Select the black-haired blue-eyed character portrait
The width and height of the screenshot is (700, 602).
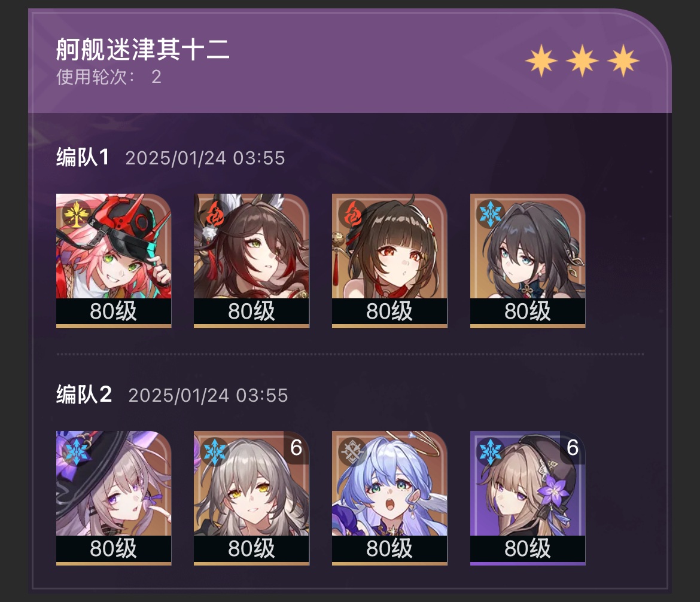pos(528,261)
